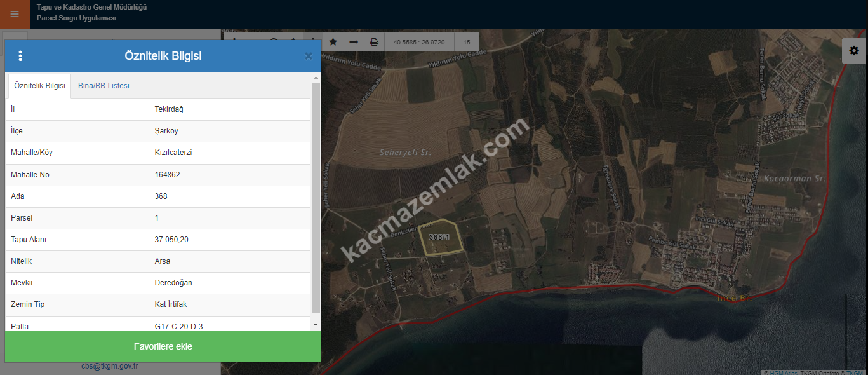This screenshot has width=868, height=375.
Task: Click the coordinate display 40.5585 : 26.9720
Action: [x=419, y=43]
